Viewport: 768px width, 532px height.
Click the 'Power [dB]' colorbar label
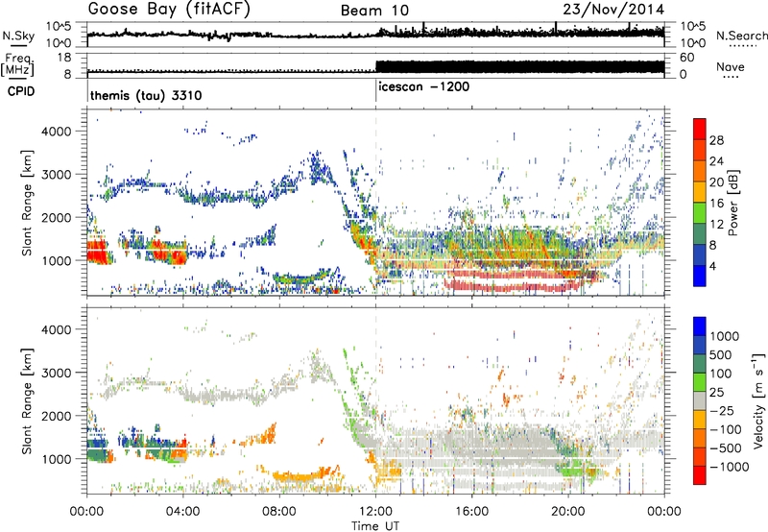tap(732, 203)
